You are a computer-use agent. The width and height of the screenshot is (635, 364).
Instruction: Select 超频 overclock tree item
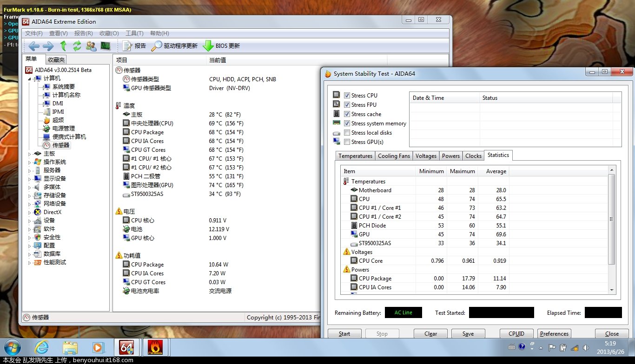(58, 120)
